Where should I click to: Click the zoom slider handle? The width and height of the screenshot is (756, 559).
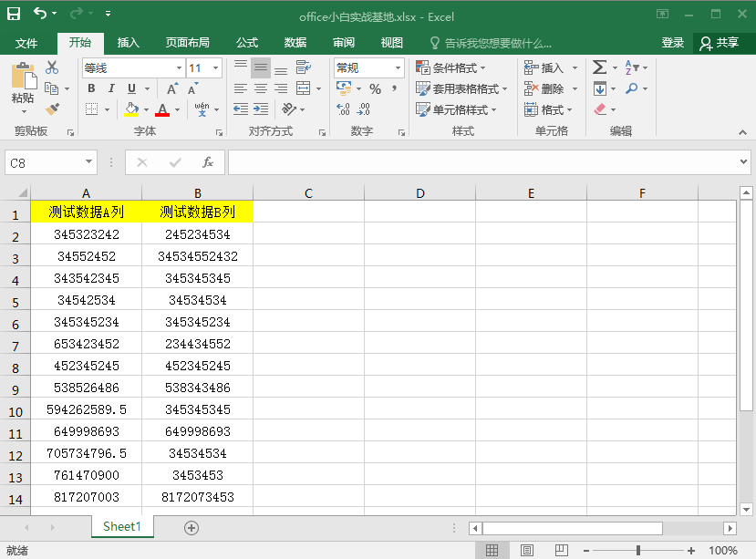637,550
